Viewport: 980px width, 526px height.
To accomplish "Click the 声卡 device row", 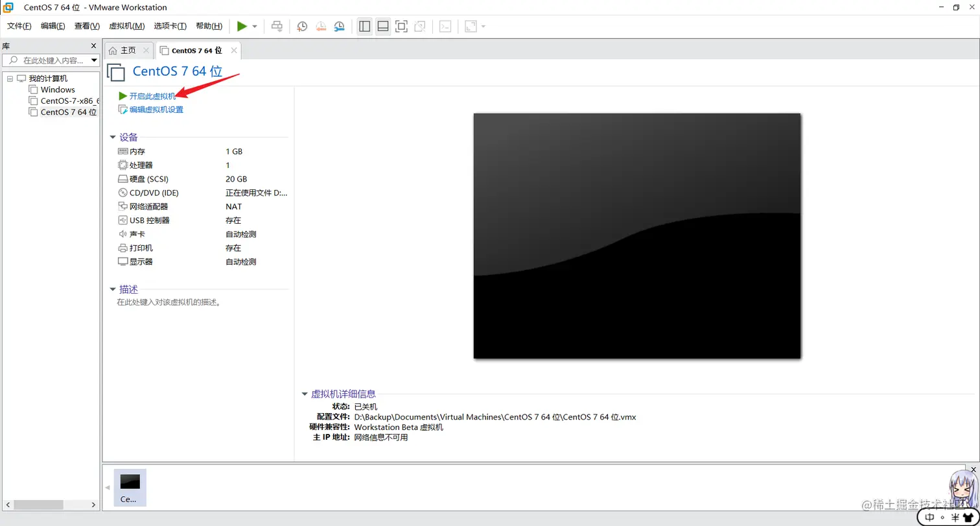I will coord(202,234).
